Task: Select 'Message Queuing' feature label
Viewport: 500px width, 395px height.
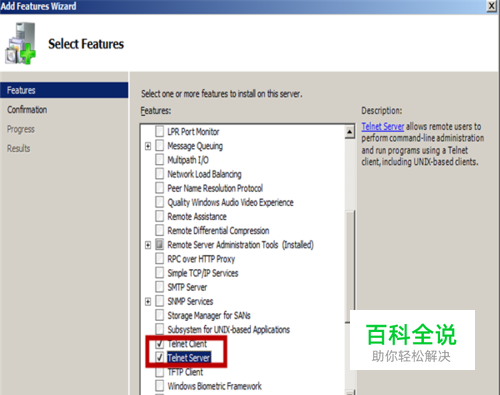Action: (195, 146)
